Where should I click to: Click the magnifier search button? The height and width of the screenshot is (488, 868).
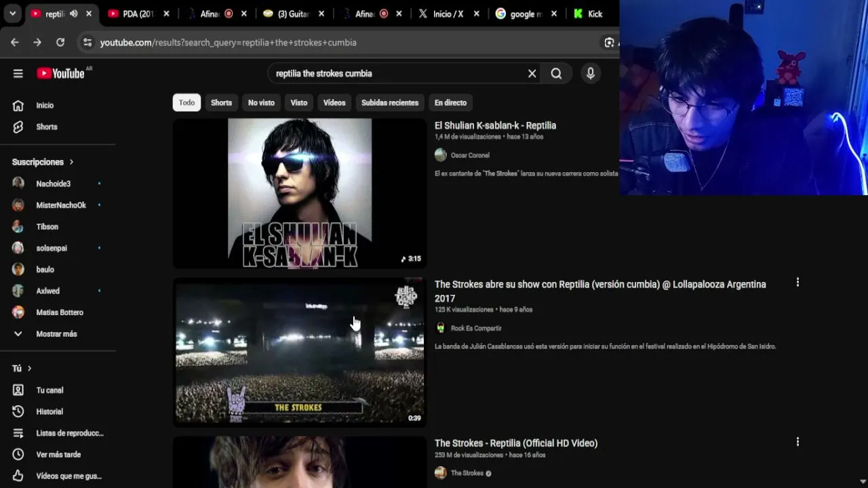556,73
